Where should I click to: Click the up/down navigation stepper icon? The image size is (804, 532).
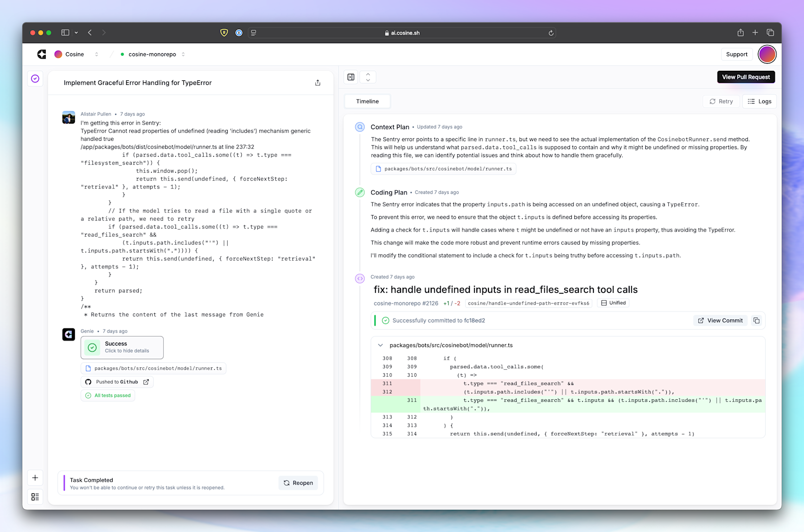[368, 76]
